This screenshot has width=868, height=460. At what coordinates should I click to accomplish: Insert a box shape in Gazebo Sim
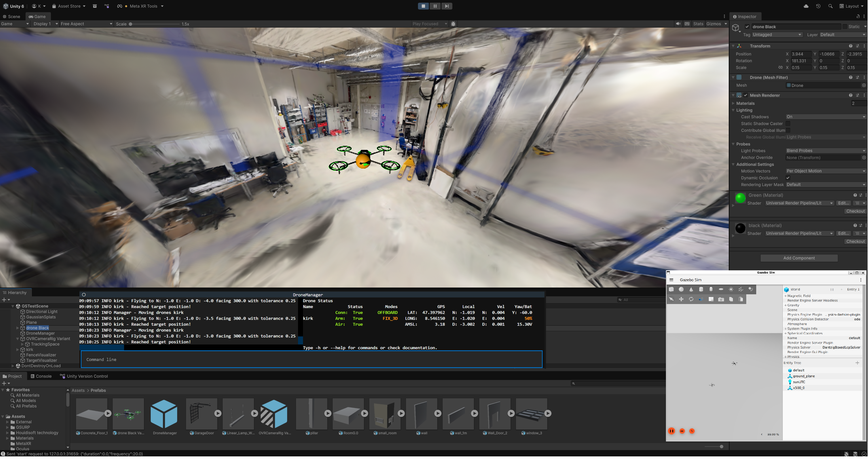coord(671,289)
